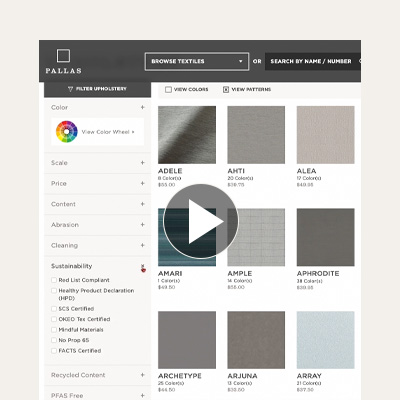This screenshot has width=400, height=400.
Task: Open the AMARI teal fabric swatch
Action: coord(187,237)
